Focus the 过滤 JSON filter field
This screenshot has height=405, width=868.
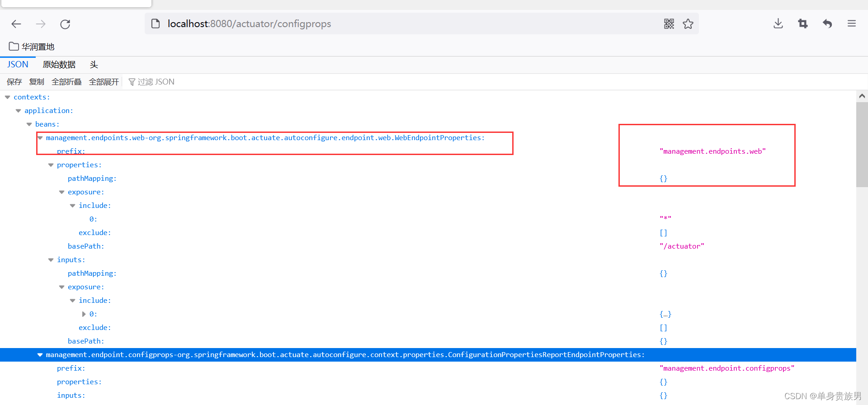click(x=156, y=82)
